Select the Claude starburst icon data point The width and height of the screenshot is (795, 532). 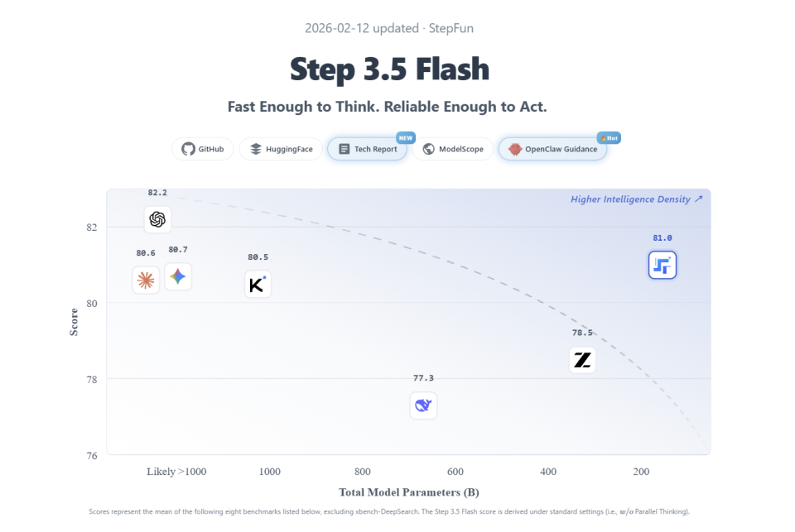(146, 280)
